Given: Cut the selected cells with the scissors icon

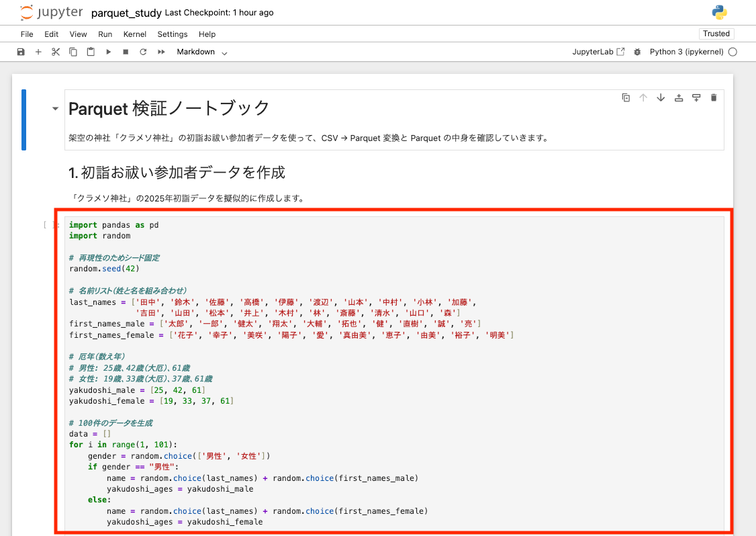Looking at the screenshot, I should [x=56, y=52].
